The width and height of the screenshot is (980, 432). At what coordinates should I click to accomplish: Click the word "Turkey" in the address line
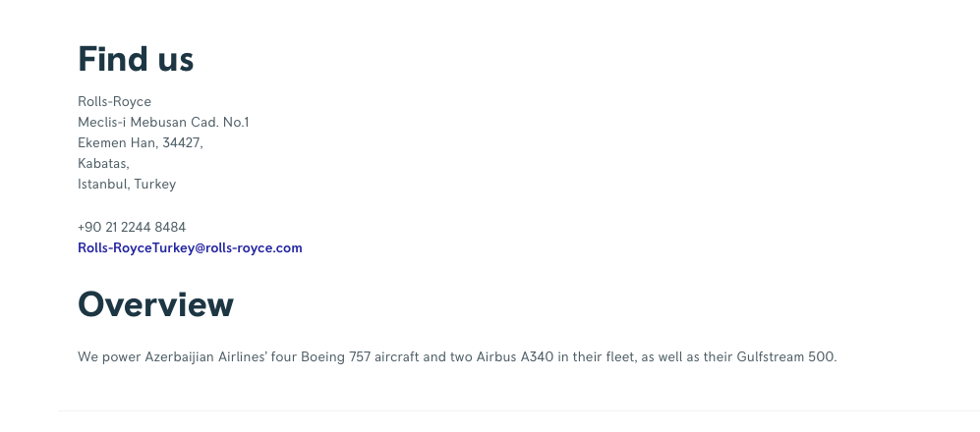[x=155, y=184]
